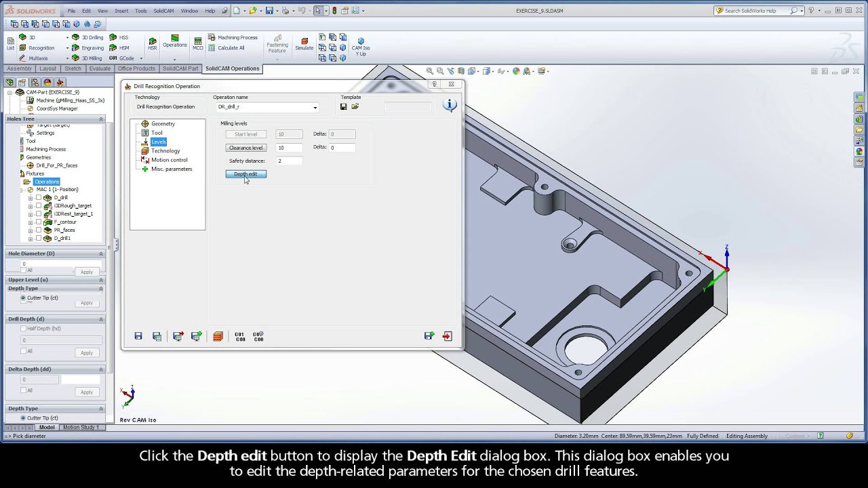Tick the I3DRough_target checkbox
Image resolution: width=868 pixels, height=488 pixels.
(x=39, y=206)
